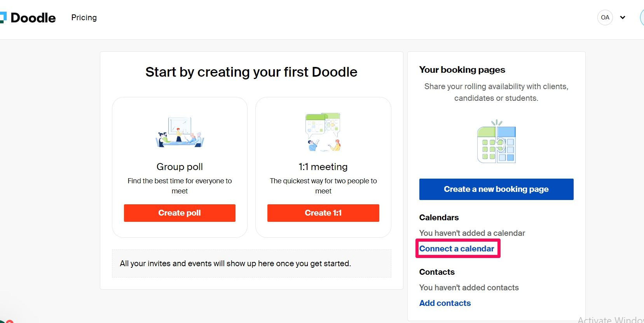Click the You haven't added a calendar text
Image resolution: width=644 pixels, height=323 pixels.
(472, 233)
